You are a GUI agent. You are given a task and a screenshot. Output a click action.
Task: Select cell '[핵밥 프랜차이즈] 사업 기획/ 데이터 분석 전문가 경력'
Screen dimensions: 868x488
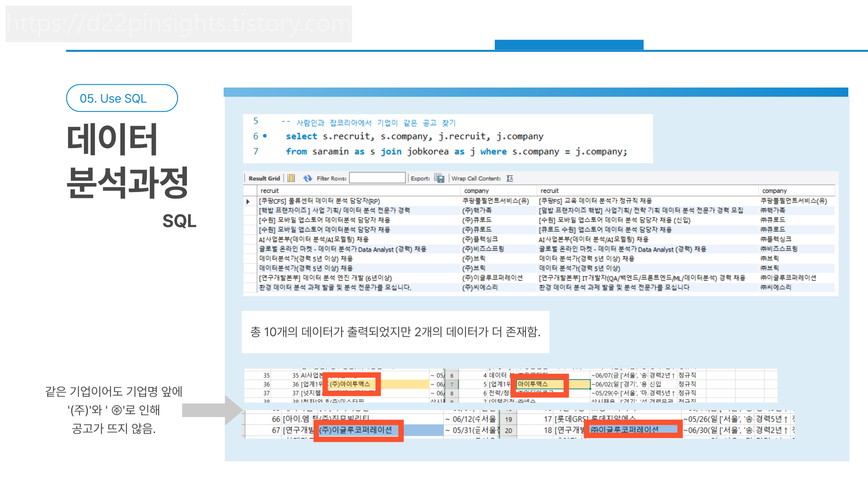[x=334, y=211]
